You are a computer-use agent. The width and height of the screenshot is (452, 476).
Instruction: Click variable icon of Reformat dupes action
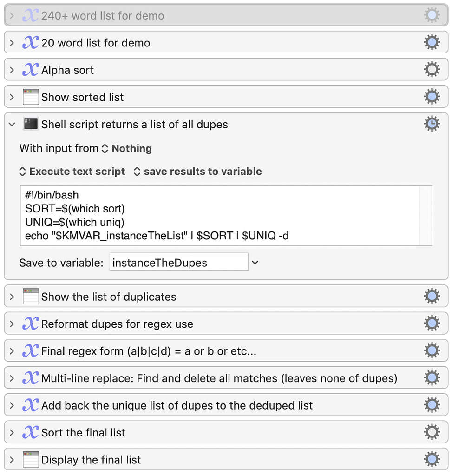coord(30,324)
